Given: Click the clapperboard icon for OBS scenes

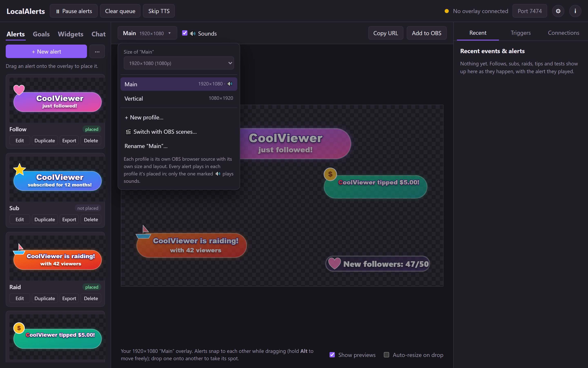Looking at the screenshot, I should pos(128,132).
